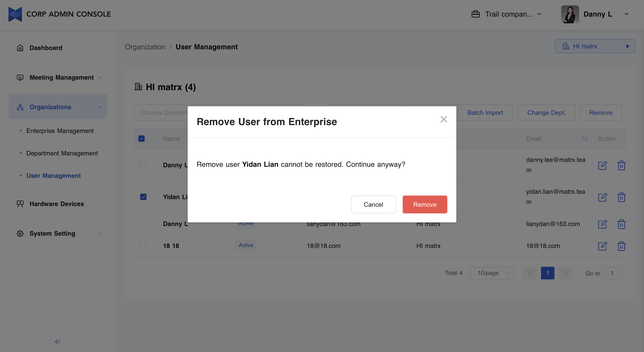Confirm with the red Remove button

[x=425, y=204]
